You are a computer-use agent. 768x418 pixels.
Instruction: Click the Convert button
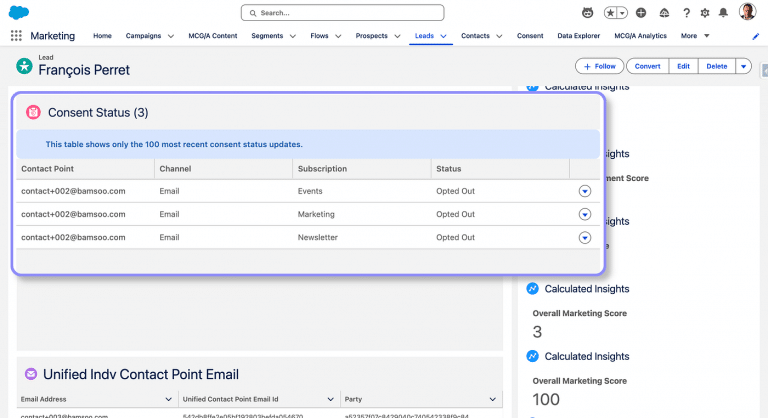tap(648, 66)
